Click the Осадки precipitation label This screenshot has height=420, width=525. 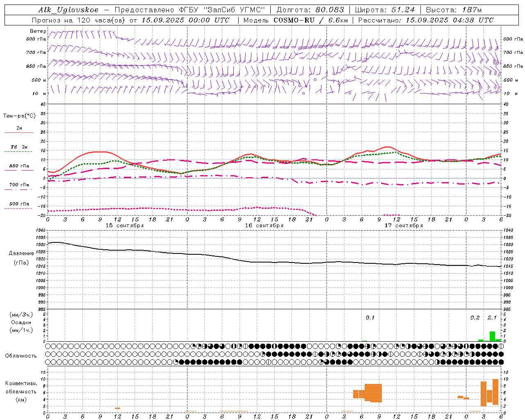pyautogui.click(x=21, y=322)
